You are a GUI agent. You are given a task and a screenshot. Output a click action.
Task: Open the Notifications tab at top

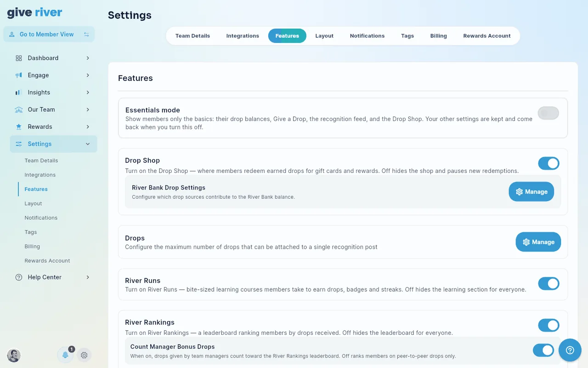point(367,36)
